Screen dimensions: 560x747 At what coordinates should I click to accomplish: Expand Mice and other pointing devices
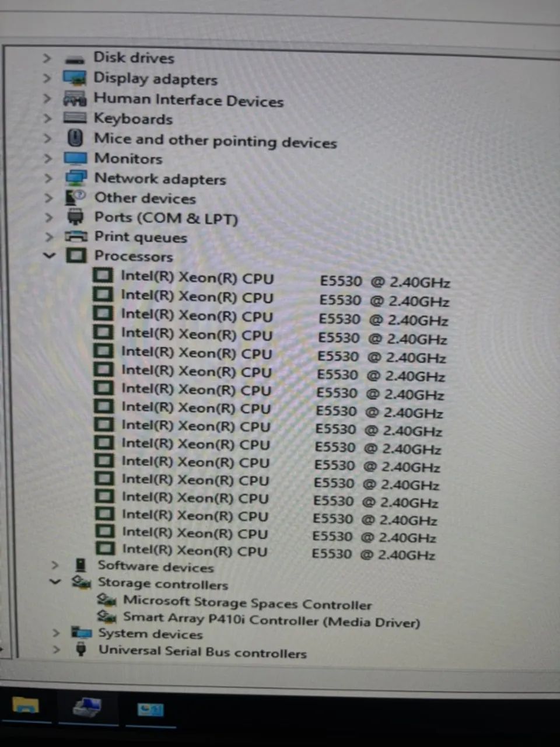click(48, 138)
